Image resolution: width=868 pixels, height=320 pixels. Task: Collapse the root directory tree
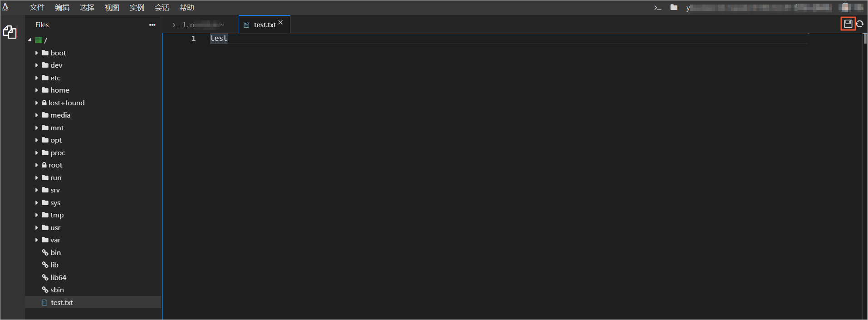[x=30, y=40]
